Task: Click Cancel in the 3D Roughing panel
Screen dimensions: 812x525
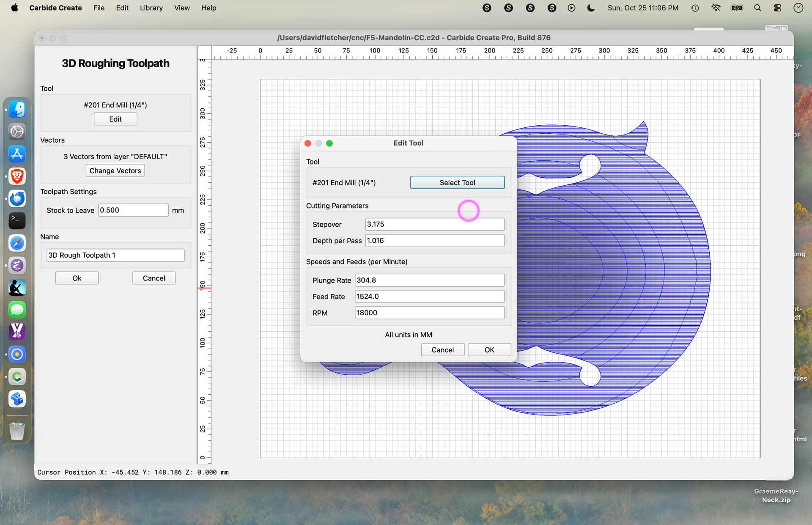Action: coord(154,278)
